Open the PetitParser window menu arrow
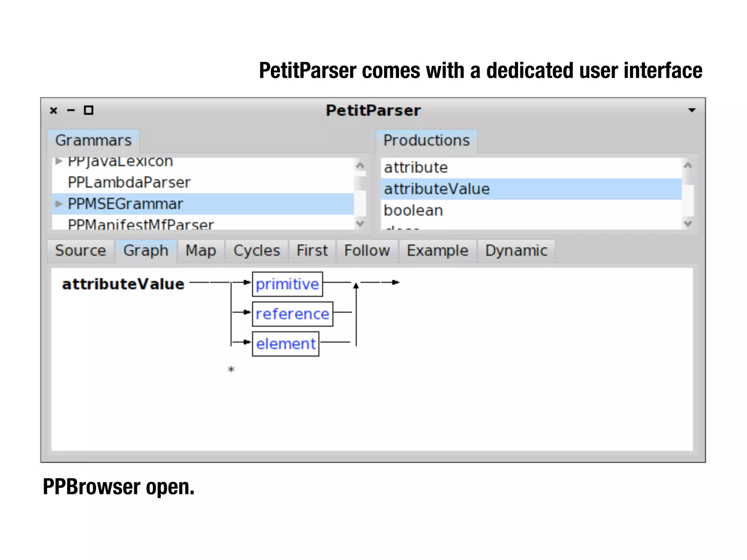 tap(692, 110)
